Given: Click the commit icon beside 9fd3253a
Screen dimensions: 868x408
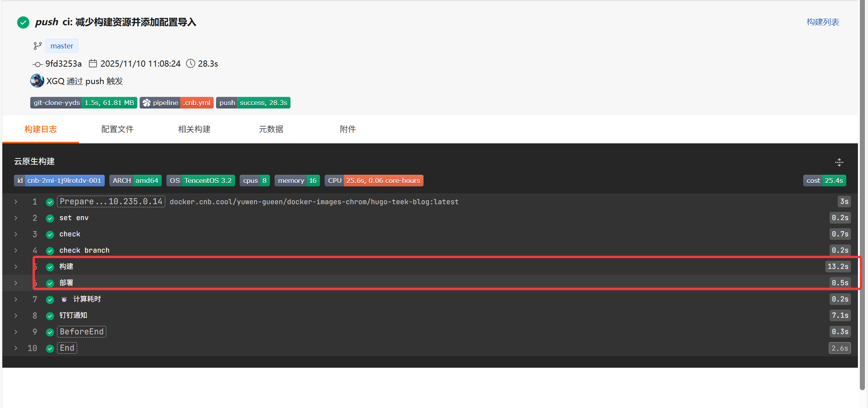Looking at the screenshot, I should point(37,64).
